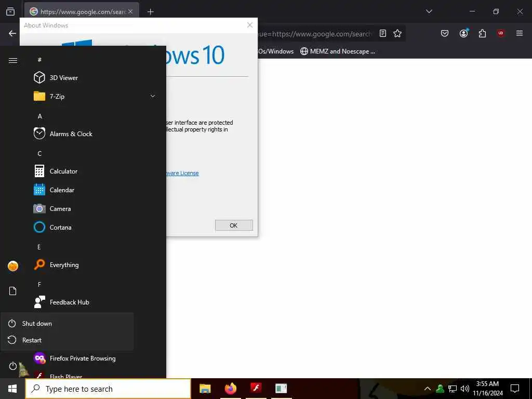This screenshot has width=532, height=399.
Task: Open Firefox account menu
Action: (463, 33)
